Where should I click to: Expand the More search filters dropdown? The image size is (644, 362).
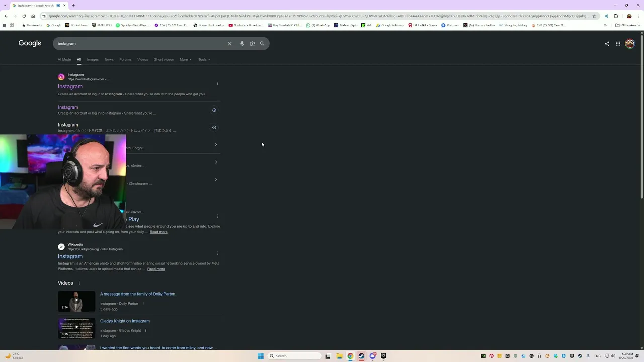(186, 59)
